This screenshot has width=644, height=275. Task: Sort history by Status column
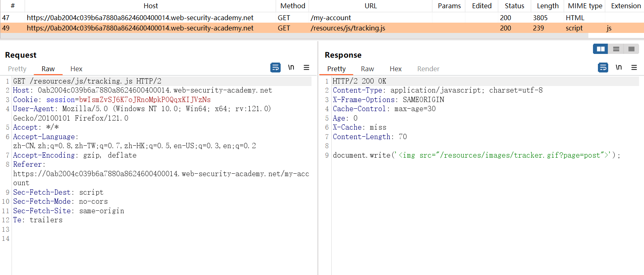(514, 6)
